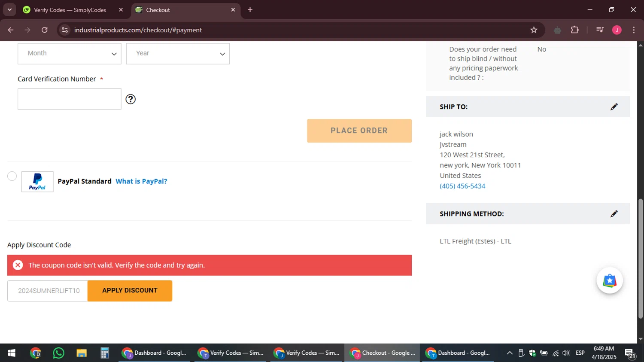The width and height of the screenshot is (644, 362).
Task: Click the scrollbar down arrow
Action: [641, 339]
